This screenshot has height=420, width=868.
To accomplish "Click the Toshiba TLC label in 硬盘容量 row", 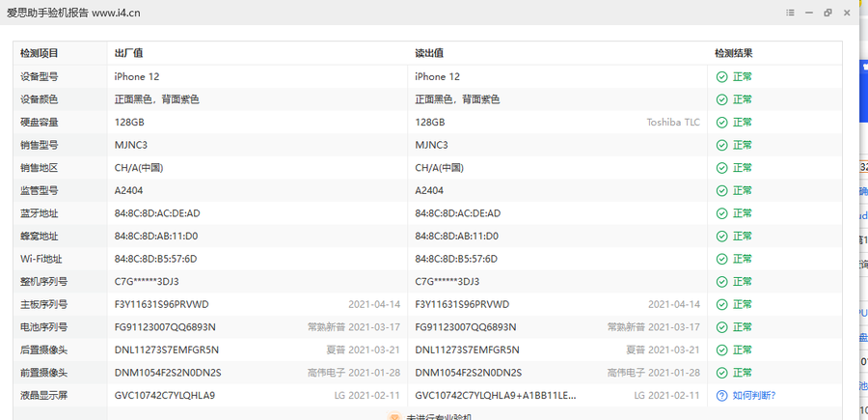I will (673, 123).
